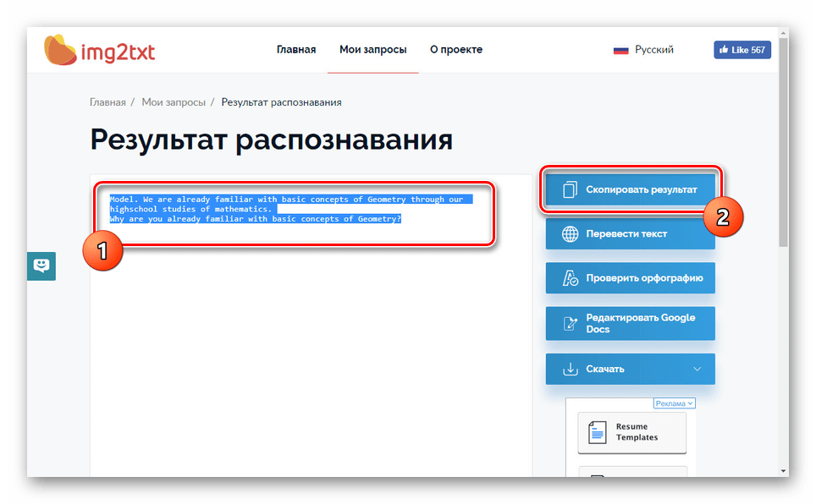Click the Russian flag icon

620,50
